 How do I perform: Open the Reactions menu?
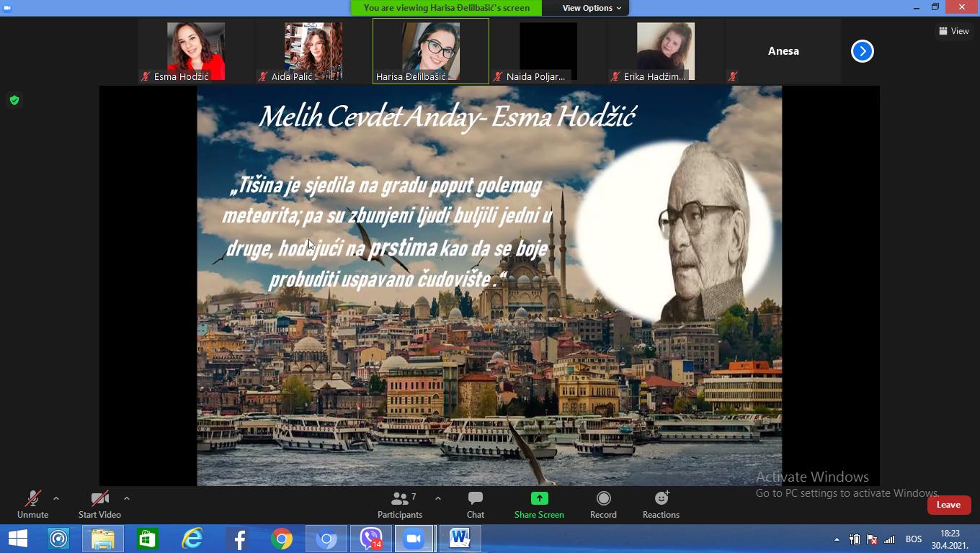pyautogui.click(x=661, y=505)
